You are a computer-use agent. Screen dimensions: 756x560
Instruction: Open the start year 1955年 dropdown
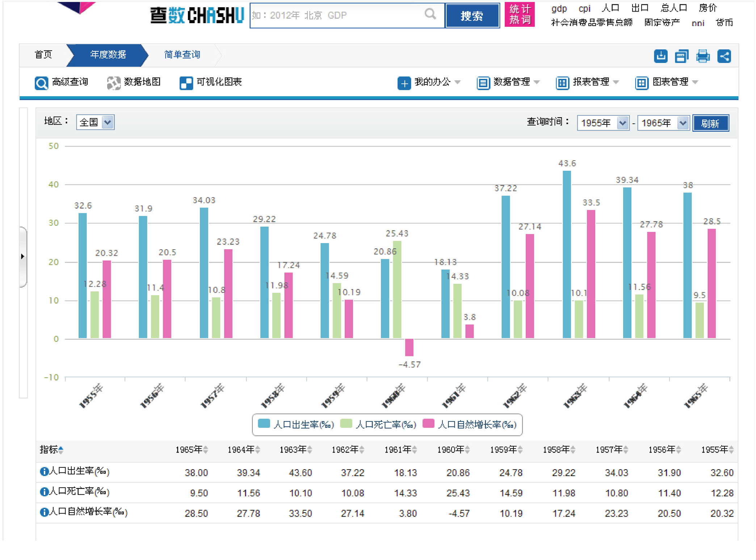coord(603,123)
